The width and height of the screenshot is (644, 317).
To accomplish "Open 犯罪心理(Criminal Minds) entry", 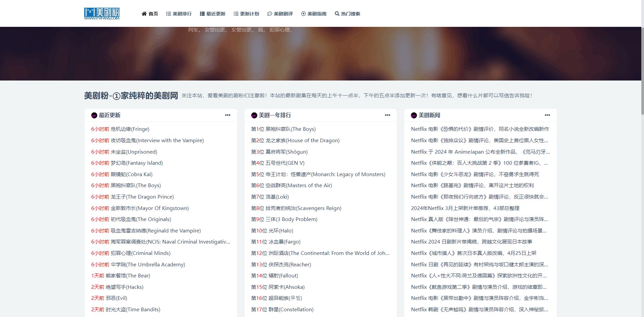I will [141, 253].
